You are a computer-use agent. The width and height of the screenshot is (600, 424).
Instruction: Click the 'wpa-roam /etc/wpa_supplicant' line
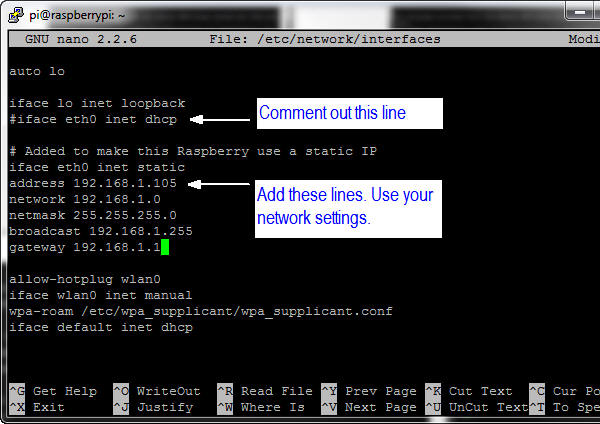point(201,311)
